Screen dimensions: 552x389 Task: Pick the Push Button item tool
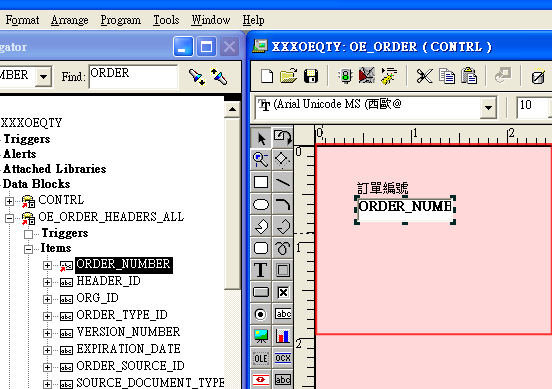[261, 292]
